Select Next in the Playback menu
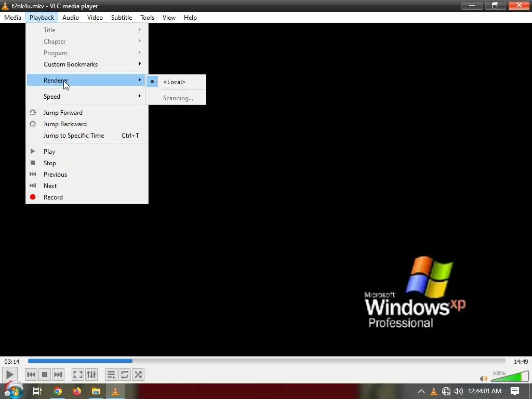 (x=87, y=186)
